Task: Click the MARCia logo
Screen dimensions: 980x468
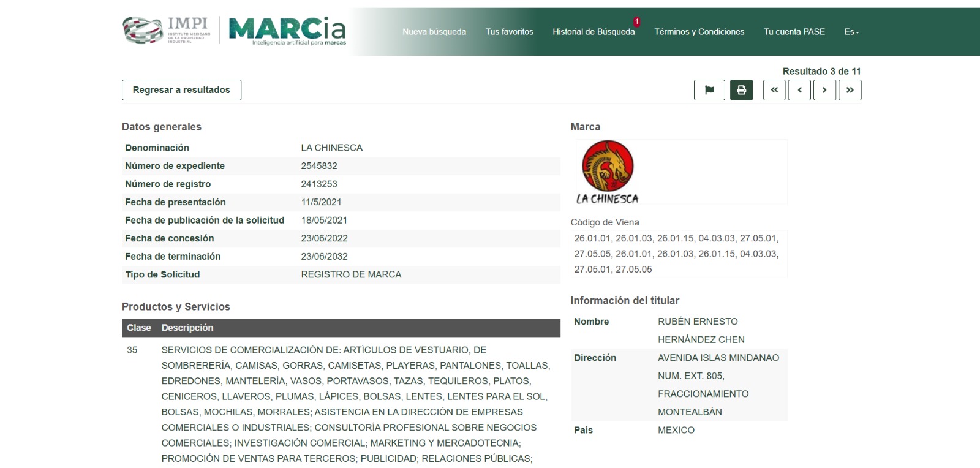Action: tap(287, 31)
